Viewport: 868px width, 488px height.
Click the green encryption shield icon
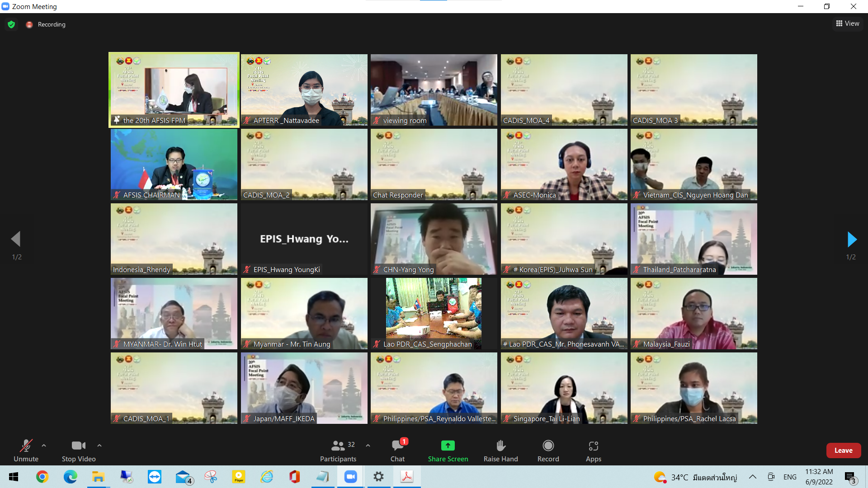(x=11, y=24)
